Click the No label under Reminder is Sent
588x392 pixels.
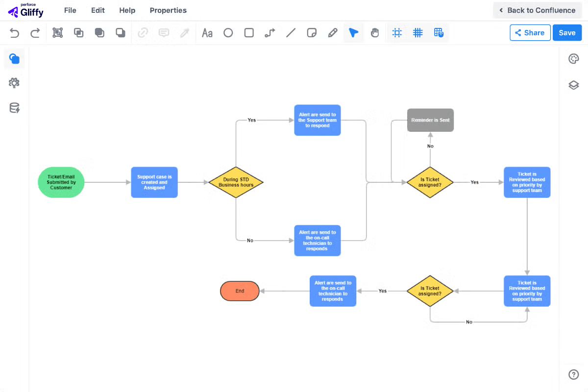[x=430, y=146]
